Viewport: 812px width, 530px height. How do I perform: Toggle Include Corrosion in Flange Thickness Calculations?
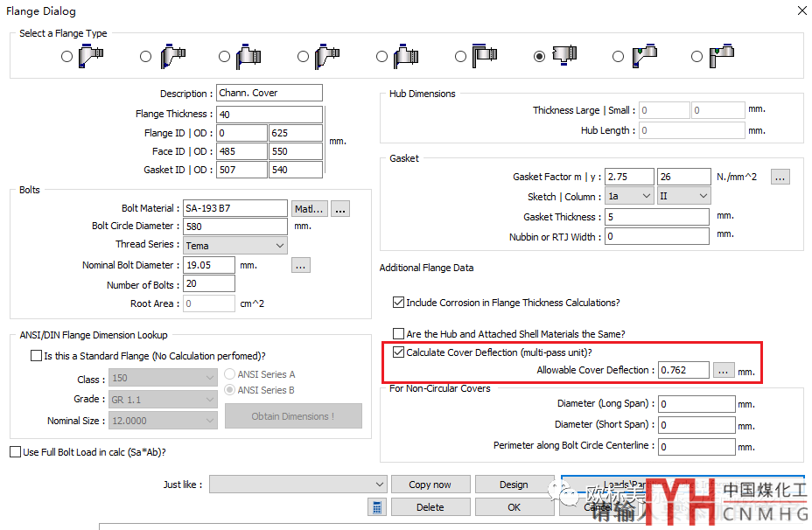pyautogui.click(x=399, y=303)
